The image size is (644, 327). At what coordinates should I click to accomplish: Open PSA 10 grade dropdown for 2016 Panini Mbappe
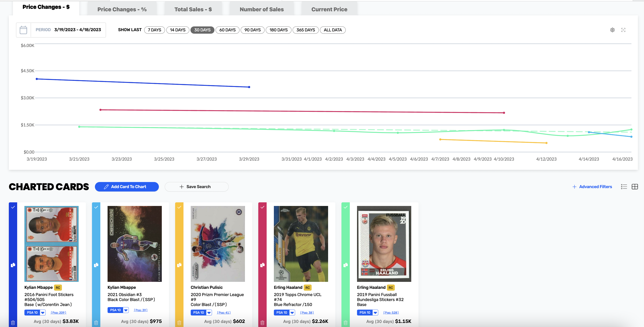(43, 313)
